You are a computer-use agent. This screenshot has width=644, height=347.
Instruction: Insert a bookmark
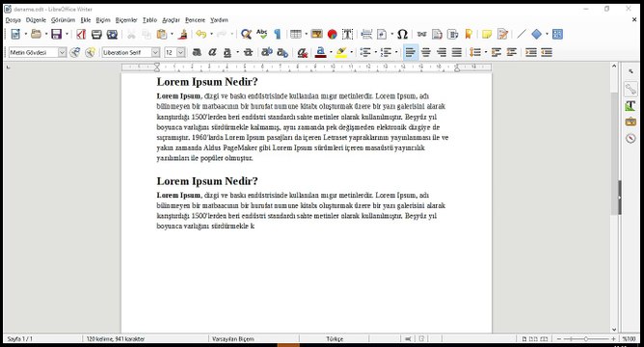[469, 34]
